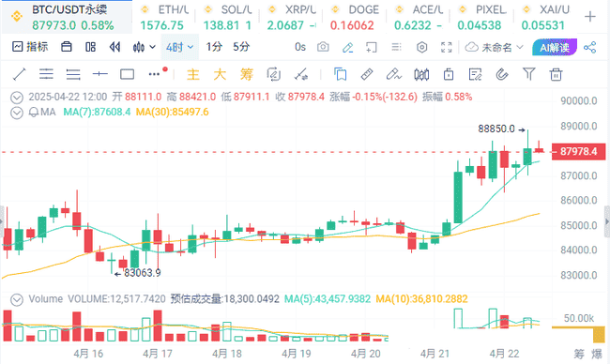610x364 pixels.
Task: Click the filter funnel icon
Action: click(529, 74)
